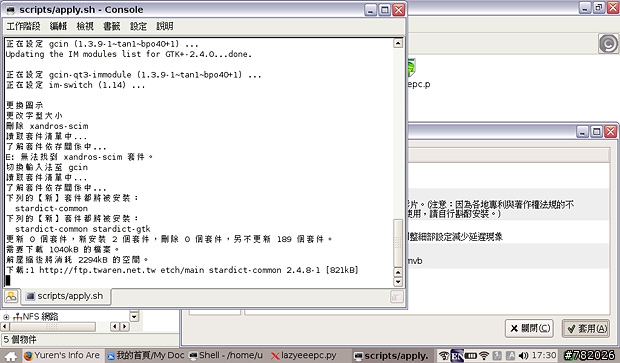Click the home icon on the taskbar

click(11, 356)
